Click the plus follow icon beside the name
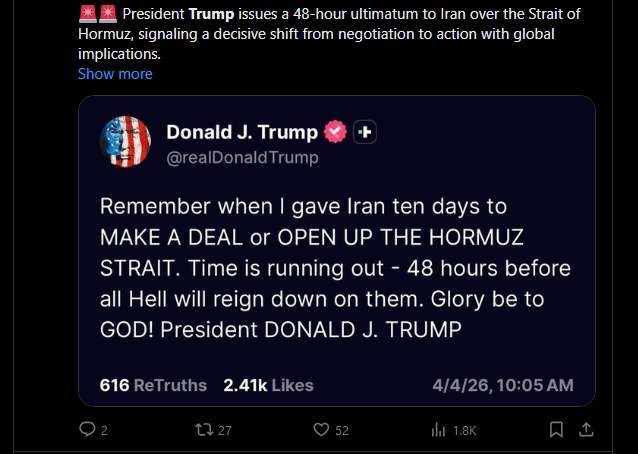This screenshot has height=454, width=638. [365, 133]
